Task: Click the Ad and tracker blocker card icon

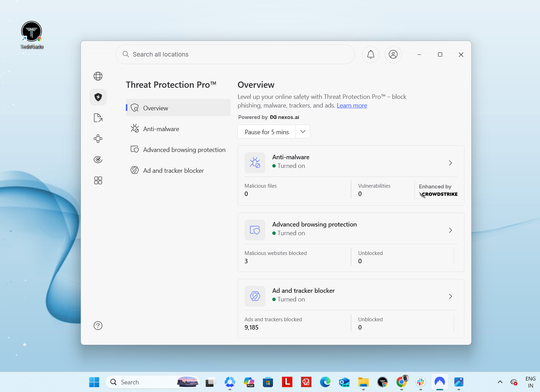Action: pos(255,296)
